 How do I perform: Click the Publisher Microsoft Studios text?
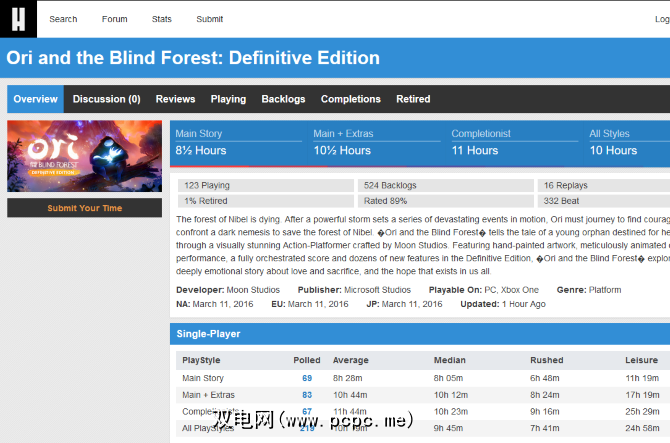(x=354, y=290)
